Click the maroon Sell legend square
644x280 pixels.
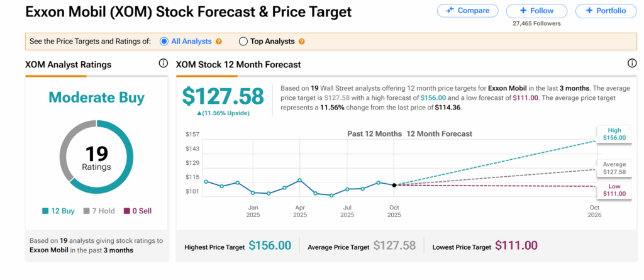coord(126,211)
